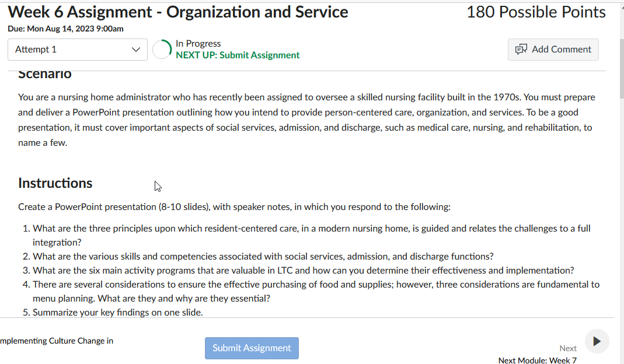Screen dimensions: 624x364
Task: Click the green In Progress status circle
Action: [162, 49]
